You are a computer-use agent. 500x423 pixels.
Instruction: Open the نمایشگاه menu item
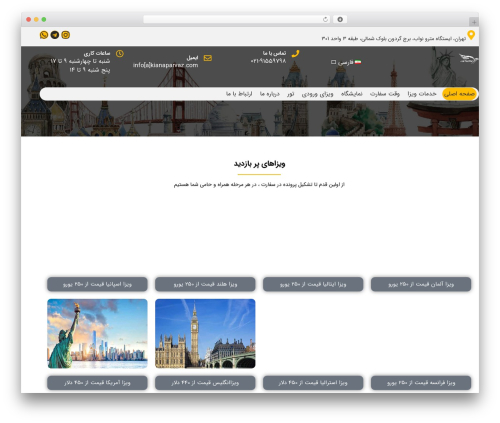coord(352,94)
